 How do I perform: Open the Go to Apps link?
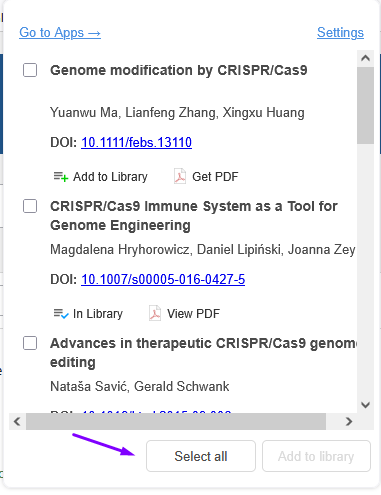coord(60,33)
